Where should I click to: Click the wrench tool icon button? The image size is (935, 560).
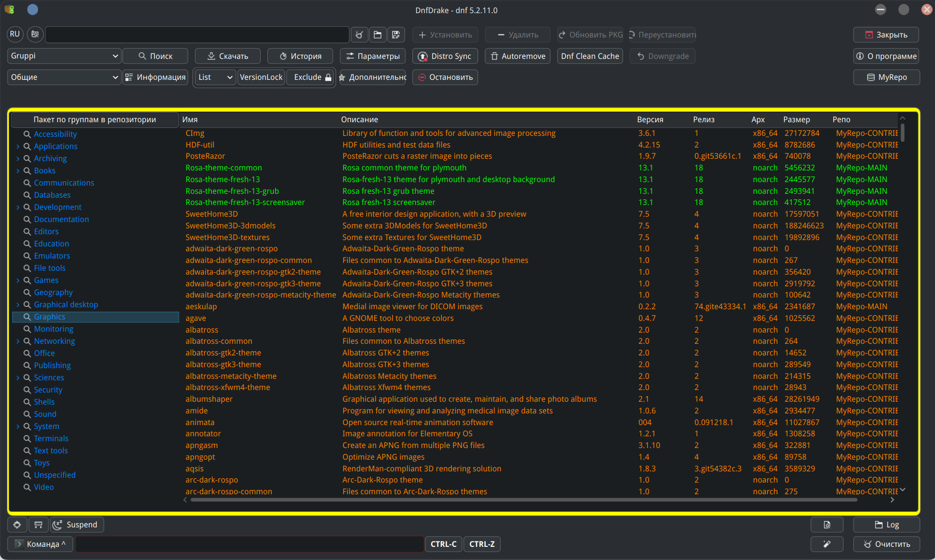(827, 544)
